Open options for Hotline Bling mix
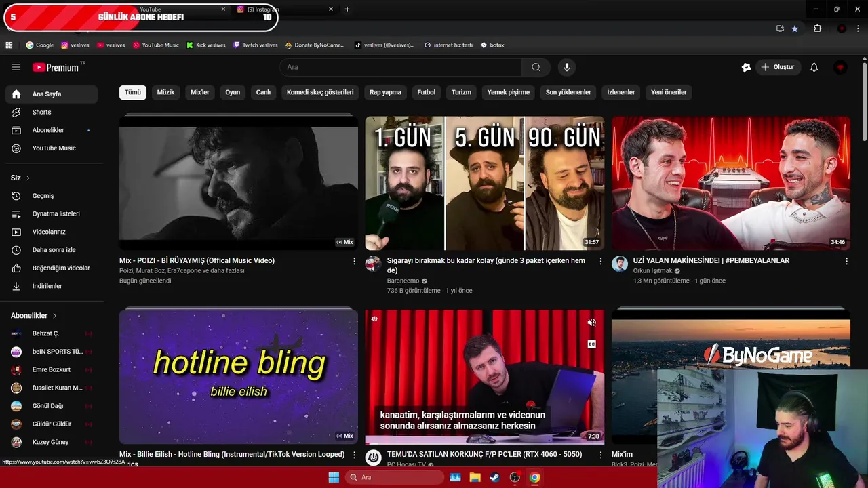The height and width of the screenshot is (488, 868). click(354, 455)
